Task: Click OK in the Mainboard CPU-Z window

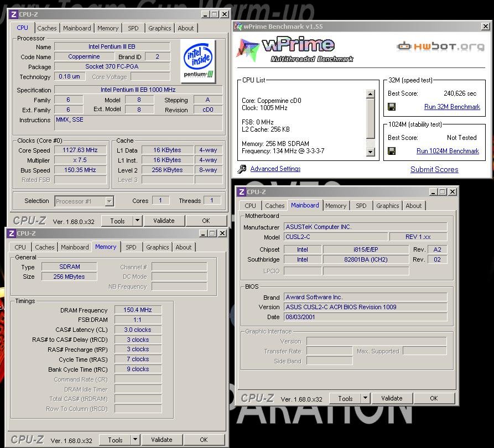Action: coord(434,398)
